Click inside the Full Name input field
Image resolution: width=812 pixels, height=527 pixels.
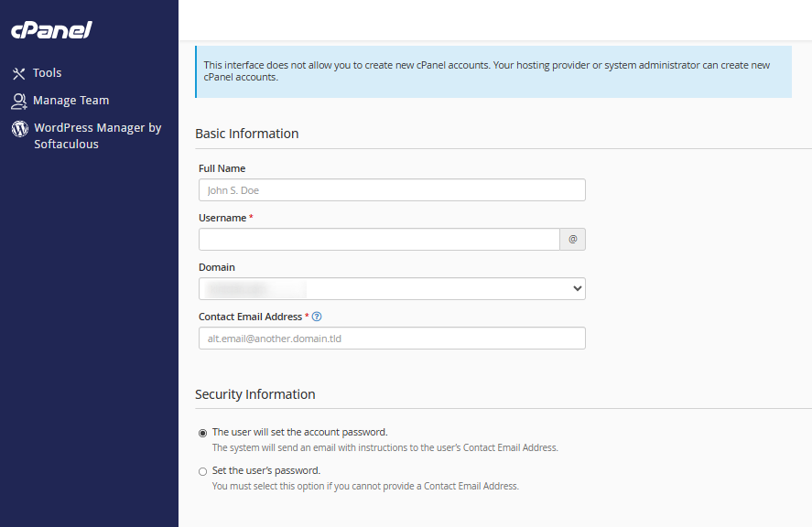(392, 189)
